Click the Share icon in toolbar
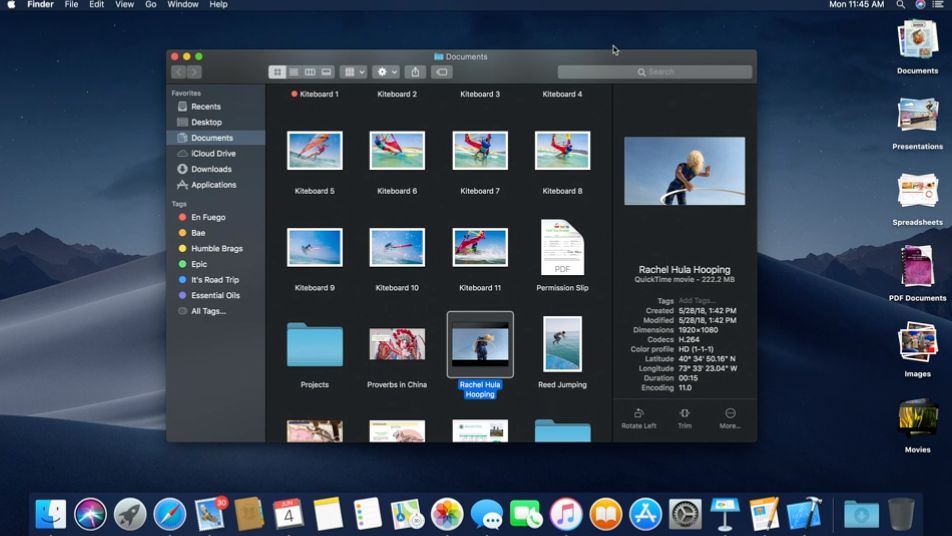952x536 pixels. (x=416, y=72)
